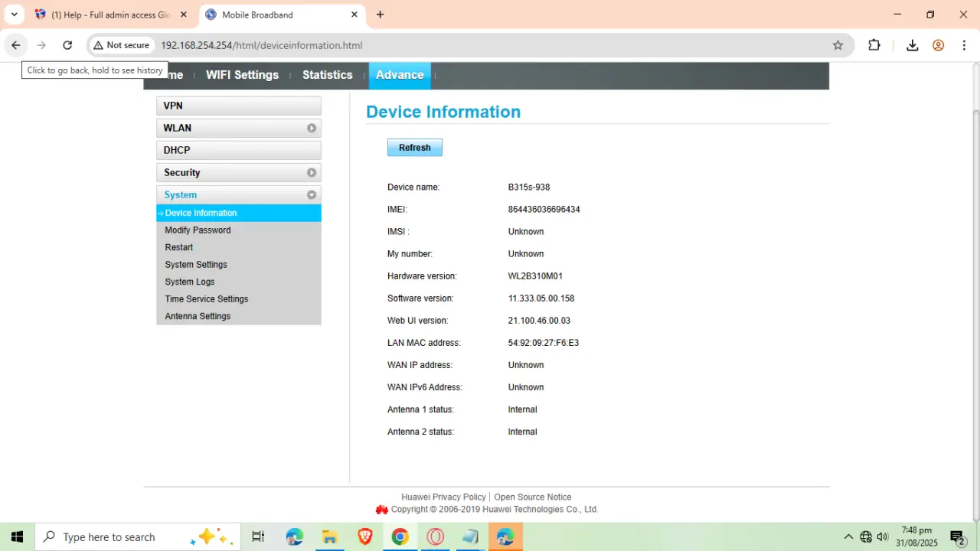Image resolution: width=980 pixels, height=551 pixels.
Task: Open the Huawei Privacy Policy link
Action: pos(443,497)
